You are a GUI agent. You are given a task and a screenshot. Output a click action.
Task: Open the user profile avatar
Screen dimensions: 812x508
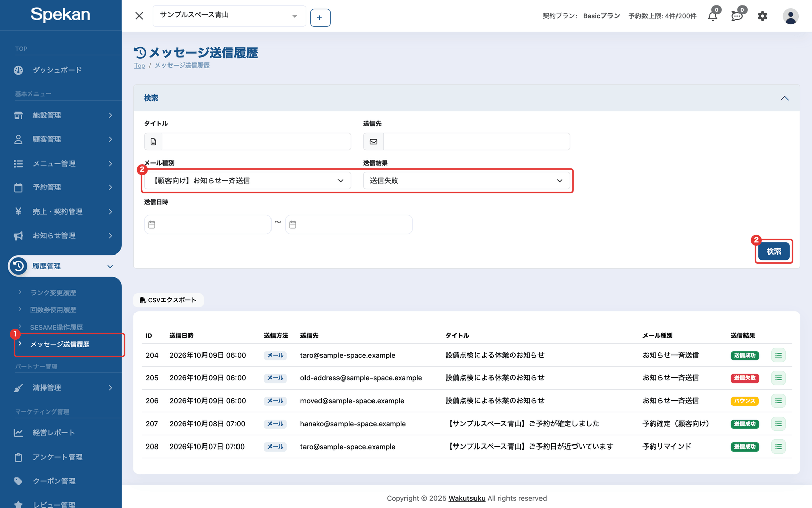click(790, 16)
